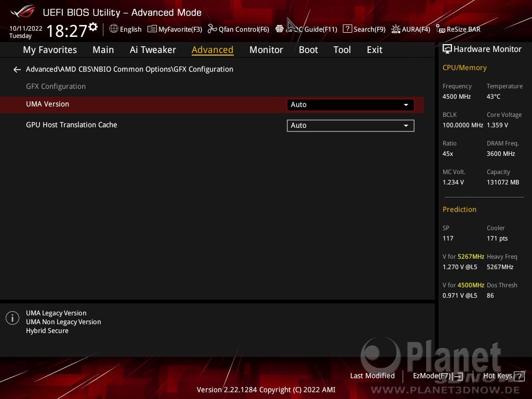Click the 3600 MHz DRAM frequency value
Screen dimensions: 532x399
501,154
